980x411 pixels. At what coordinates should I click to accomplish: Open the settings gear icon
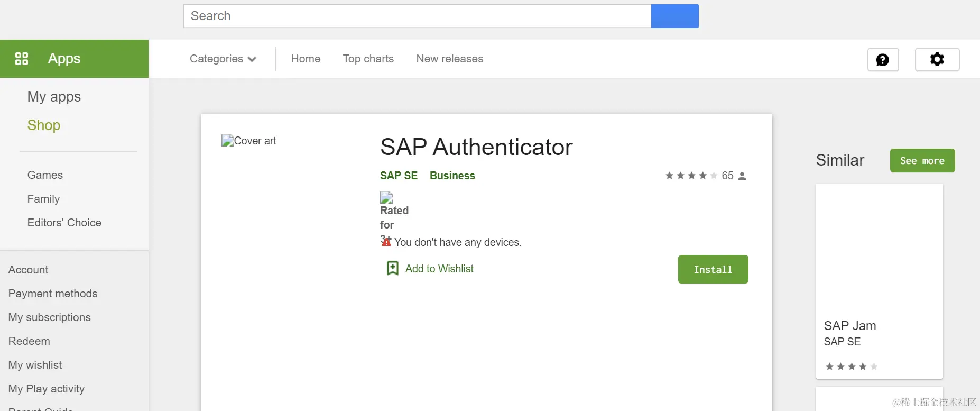coord(937,59)
